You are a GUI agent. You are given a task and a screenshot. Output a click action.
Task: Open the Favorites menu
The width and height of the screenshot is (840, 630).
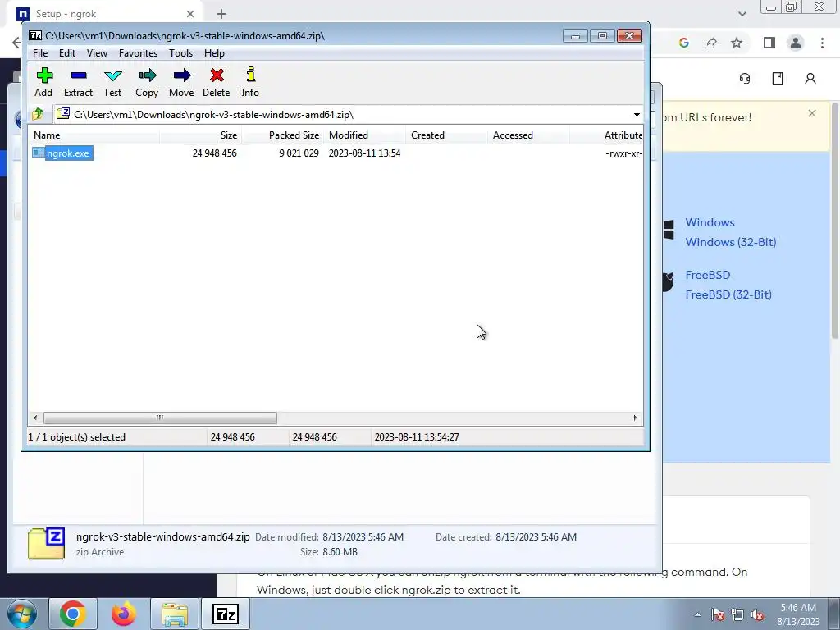click(138, 53)
